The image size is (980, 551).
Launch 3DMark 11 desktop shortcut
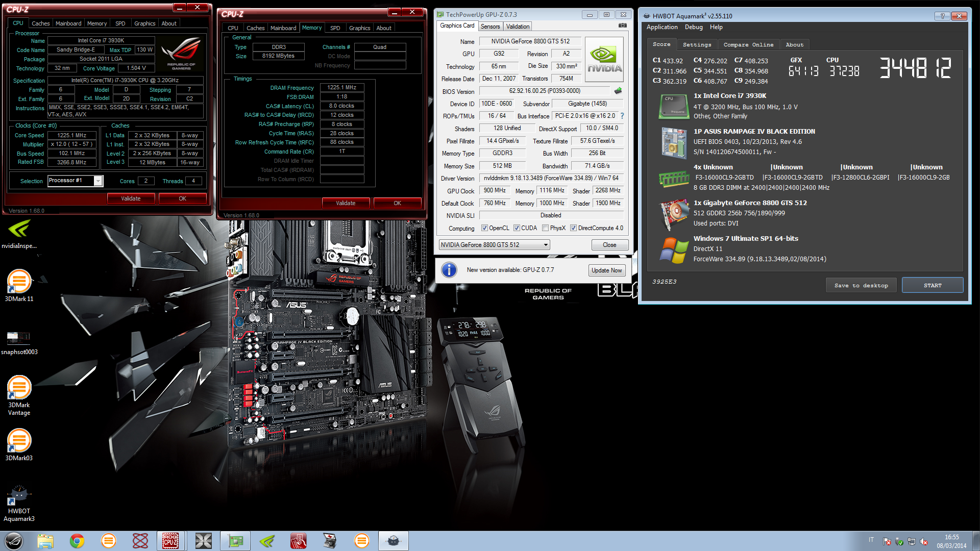(x=19, y=286)
